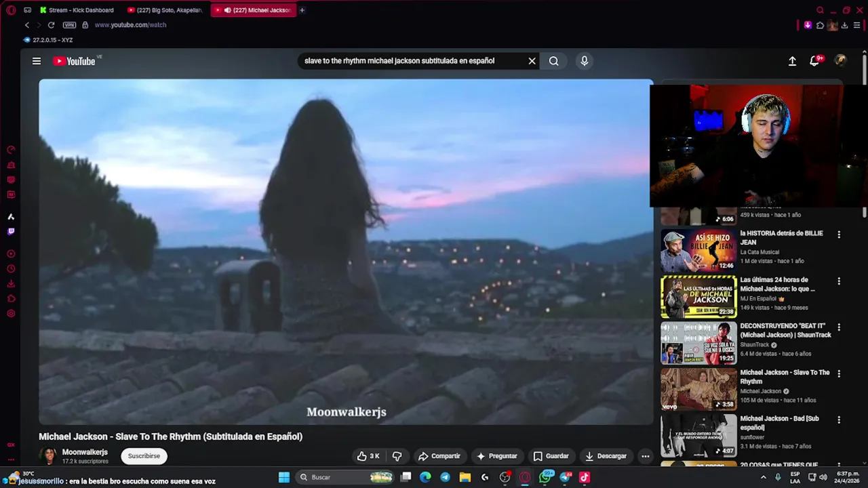868x488 pixels.
Task: Open YouTube notifications bell
Action: 815,61
